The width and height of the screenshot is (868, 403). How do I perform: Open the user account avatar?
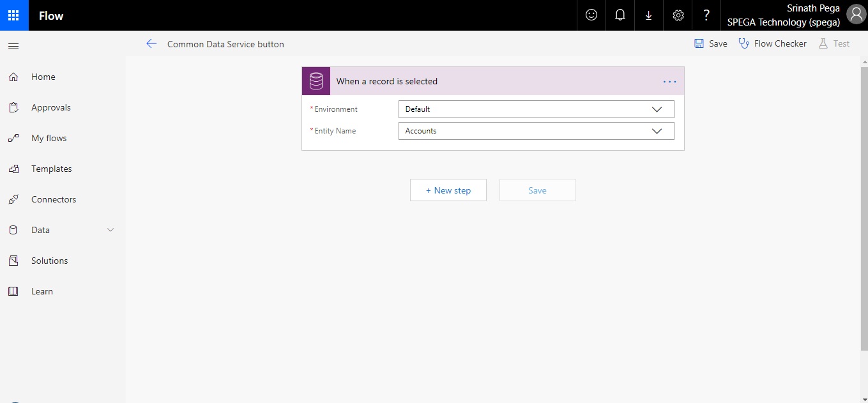(x=855, y=15)
